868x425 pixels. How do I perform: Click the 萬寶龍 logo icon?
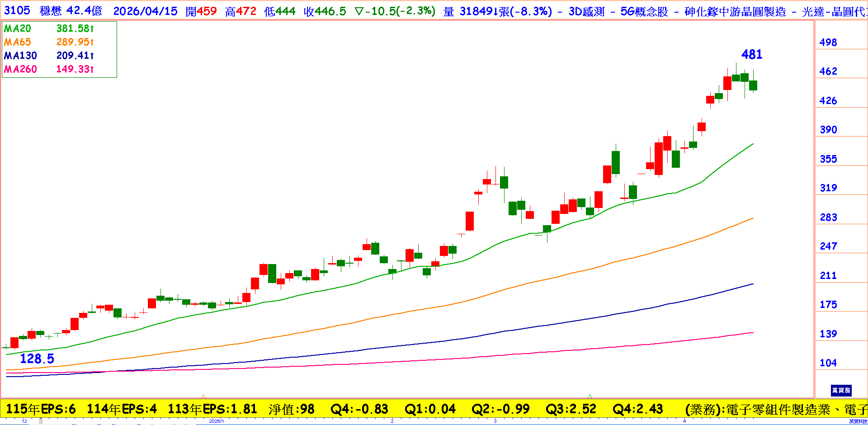point(841,390)
